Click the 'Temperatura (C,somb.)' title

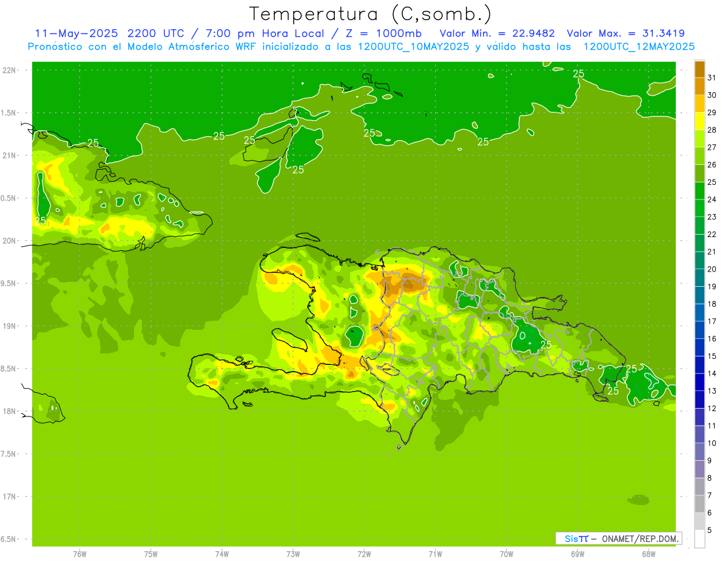370,14
